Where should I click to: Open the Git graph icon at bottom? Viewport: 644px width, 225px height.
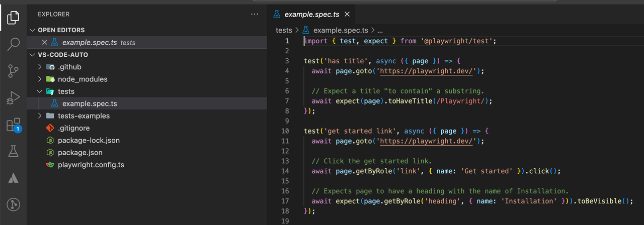pyautogui.click(x=13, y=204)
